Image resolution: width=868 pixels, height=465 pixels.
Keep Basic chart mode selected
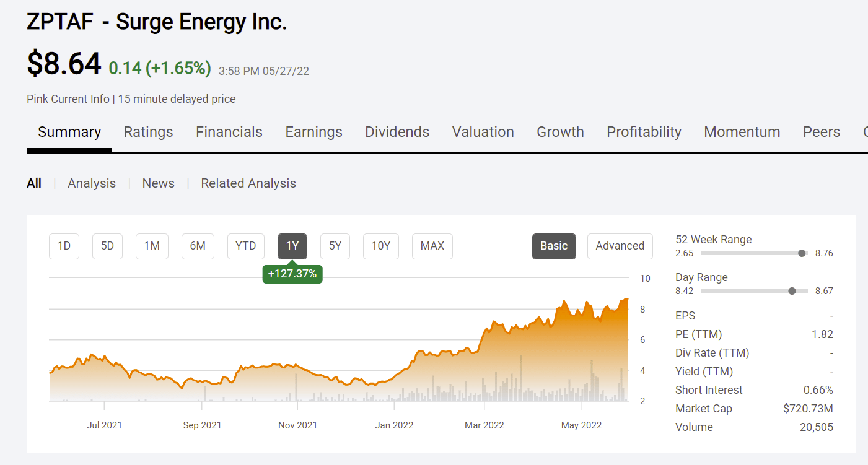click(553, 246)
